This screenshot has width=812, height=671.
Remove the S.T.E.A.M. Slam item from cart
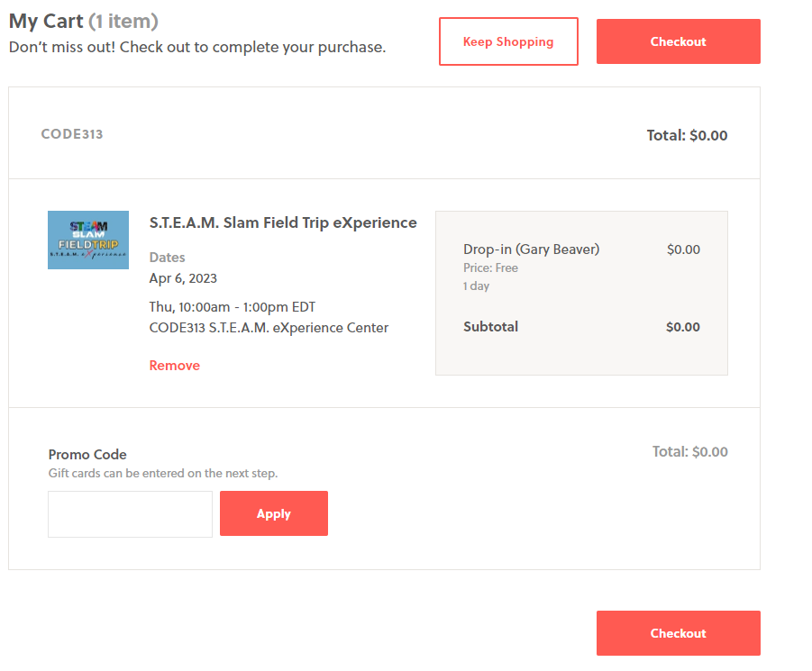pos(175,366)
